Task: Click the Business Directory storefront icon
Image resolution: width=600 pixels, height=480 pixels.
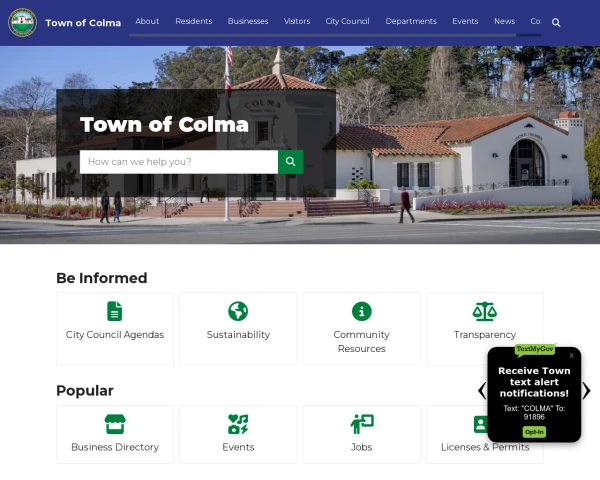Action: [115, 424]
